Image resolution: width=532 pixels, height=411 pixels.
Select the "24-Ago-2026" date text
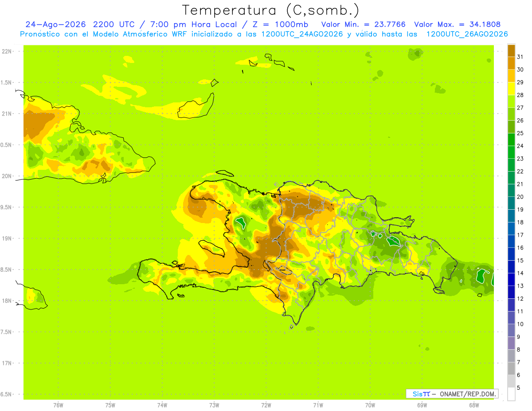[55, 24]
